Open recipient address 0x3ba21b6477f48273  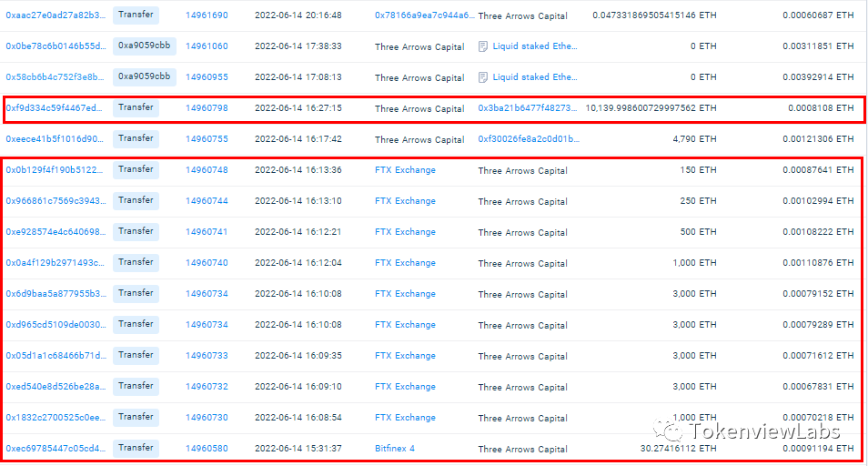coord(527,108)
